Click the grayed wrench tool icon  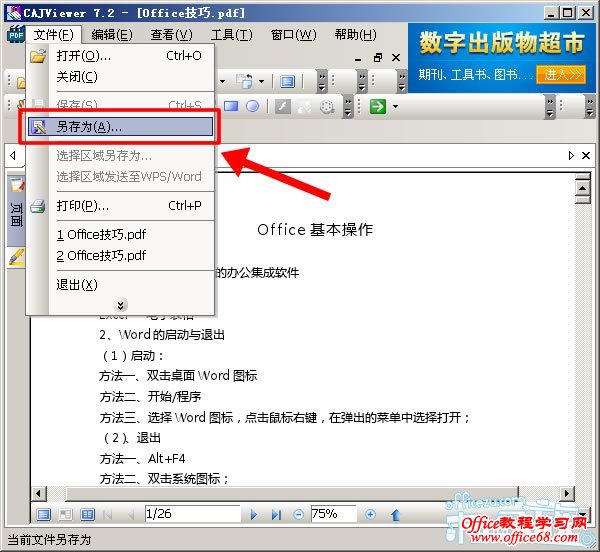[282, 106]
